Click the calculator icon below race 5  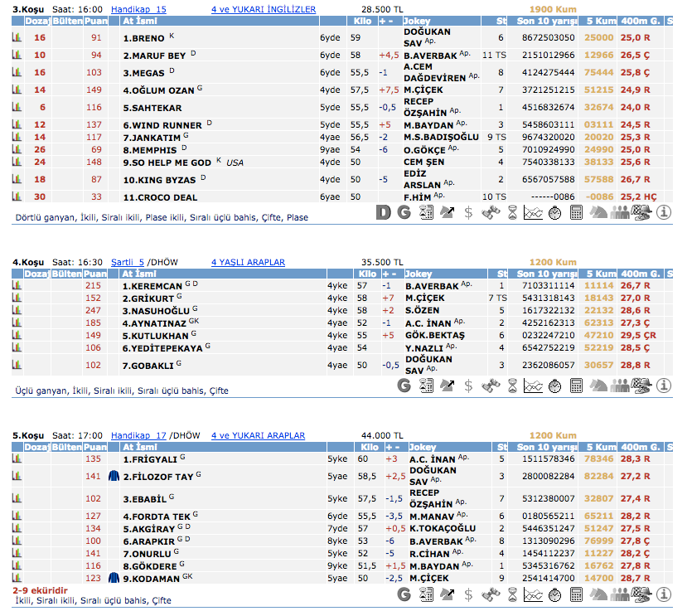[577, 594]
